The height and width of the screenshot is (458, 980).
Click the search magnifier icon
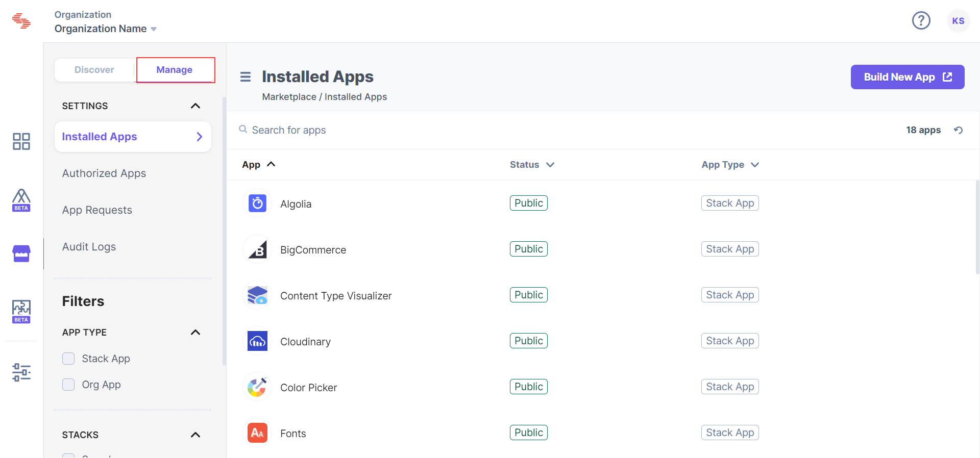point(243,130)
